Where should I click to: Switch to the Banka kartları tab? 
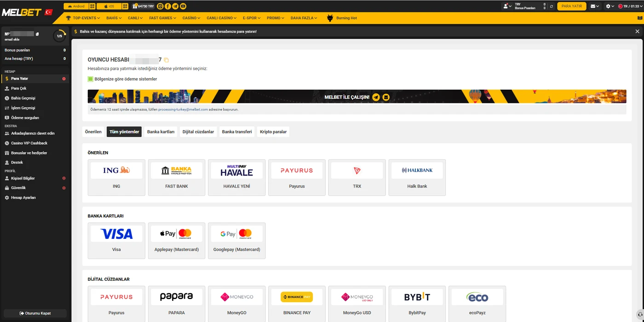point(161,132)
